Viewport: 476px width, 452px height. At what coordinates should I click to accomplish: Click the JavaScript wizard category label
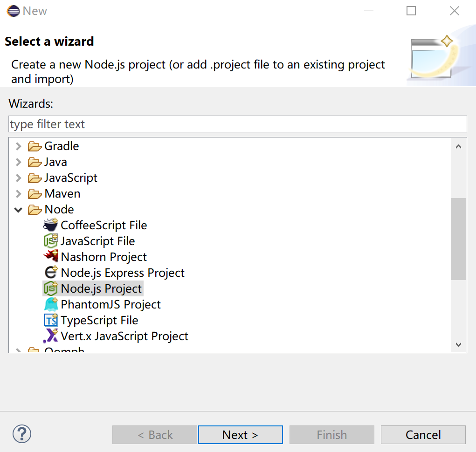(71, 178)
